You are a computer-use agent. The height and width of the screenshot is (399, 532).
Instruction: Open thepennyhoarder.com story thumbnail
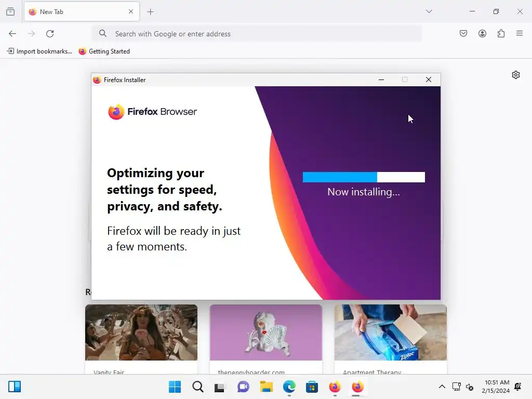point(265,332)
